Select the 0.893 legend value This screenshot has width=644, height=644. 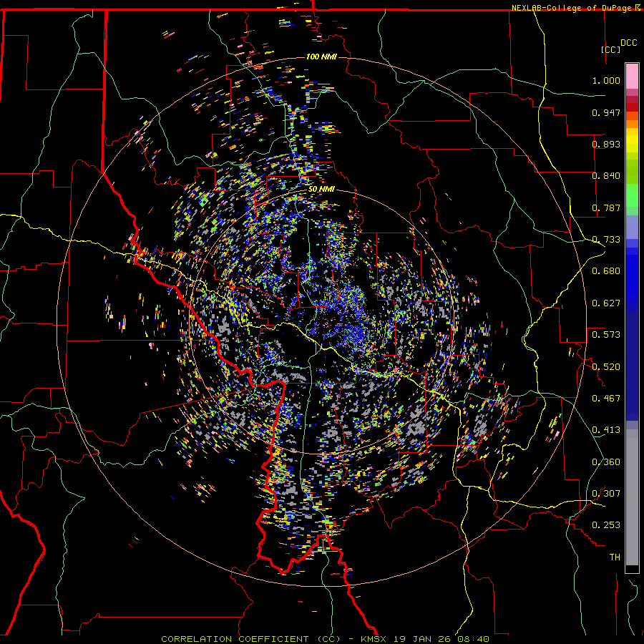(606, 144)
